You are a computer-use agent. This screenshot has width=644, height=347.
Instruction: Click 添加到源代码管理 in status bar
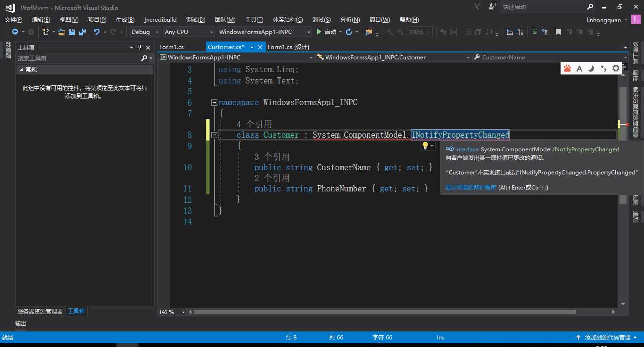tap(607, 337)
